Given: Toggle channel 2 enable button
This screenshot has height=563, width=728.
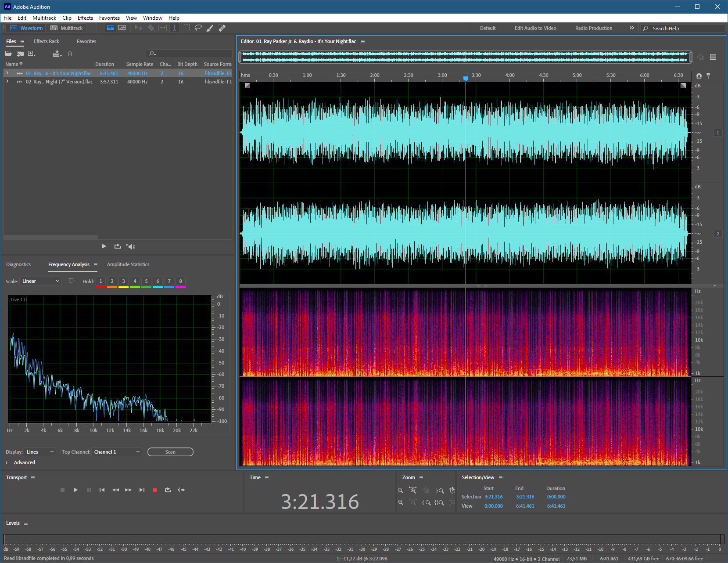Looking at the screenshot, I should click(x=718, y=234).
